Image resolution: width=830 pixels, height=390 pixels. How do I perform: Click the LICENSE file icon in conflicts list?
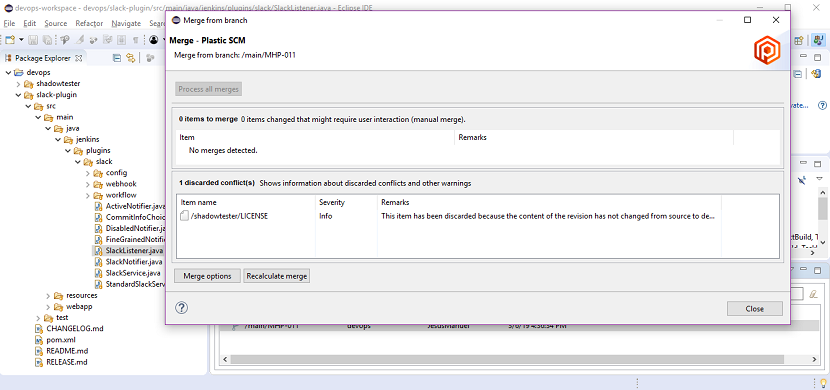[184, 216]
